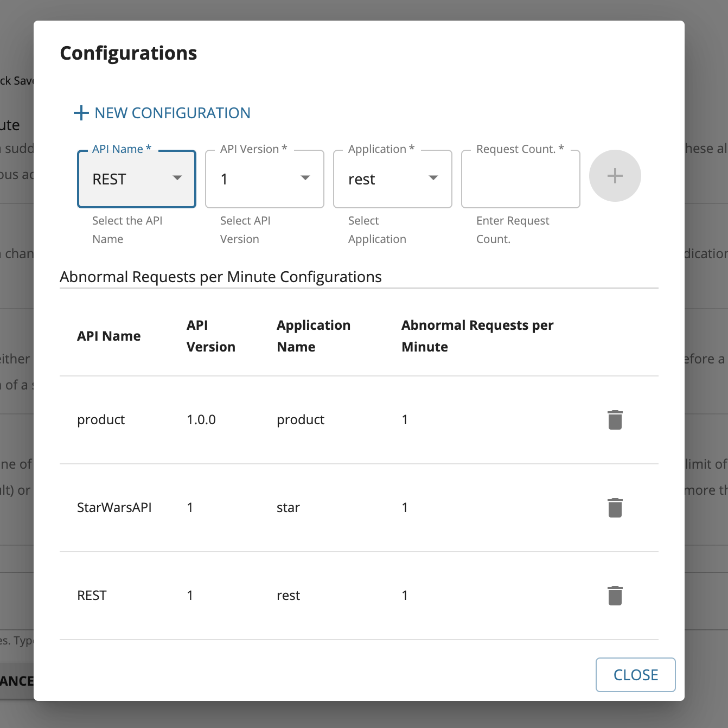The image size is (728, 728).
Task: Click the plus icon next to New Configuration
Action: point(615,176)
